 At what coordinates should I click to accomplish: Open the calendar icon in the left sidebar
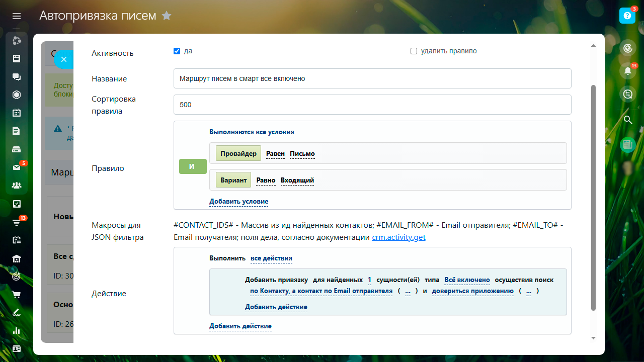(x=17, y=113)
